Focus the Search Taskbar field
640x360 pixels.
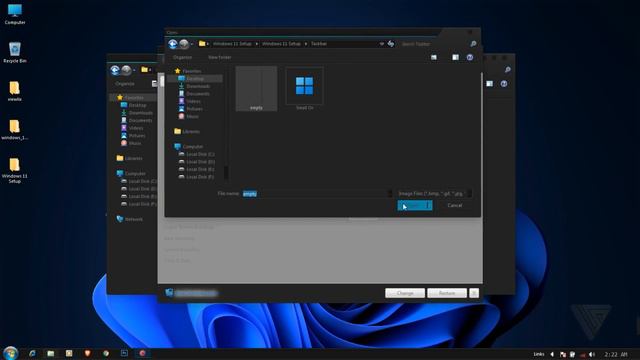(433, 44)
